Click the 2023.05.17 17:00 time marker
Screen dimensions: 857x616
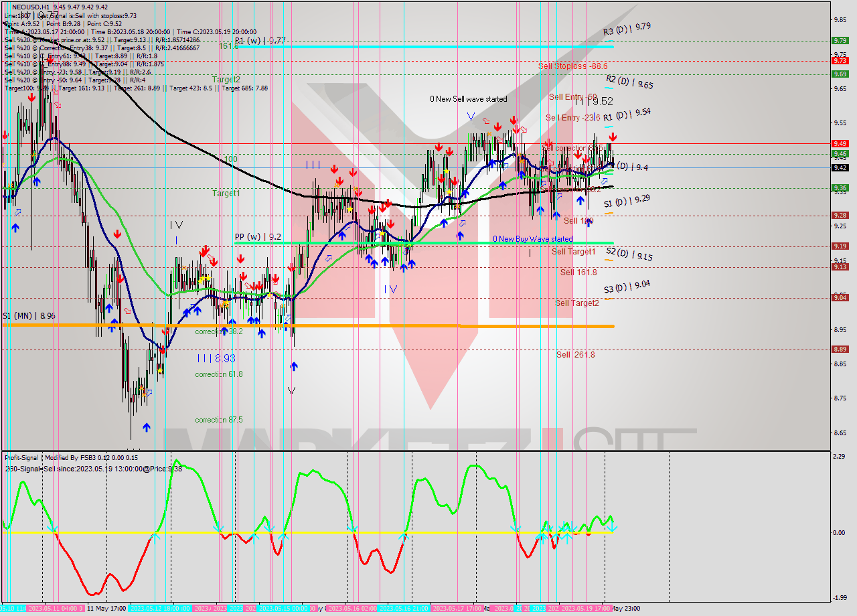457,609
